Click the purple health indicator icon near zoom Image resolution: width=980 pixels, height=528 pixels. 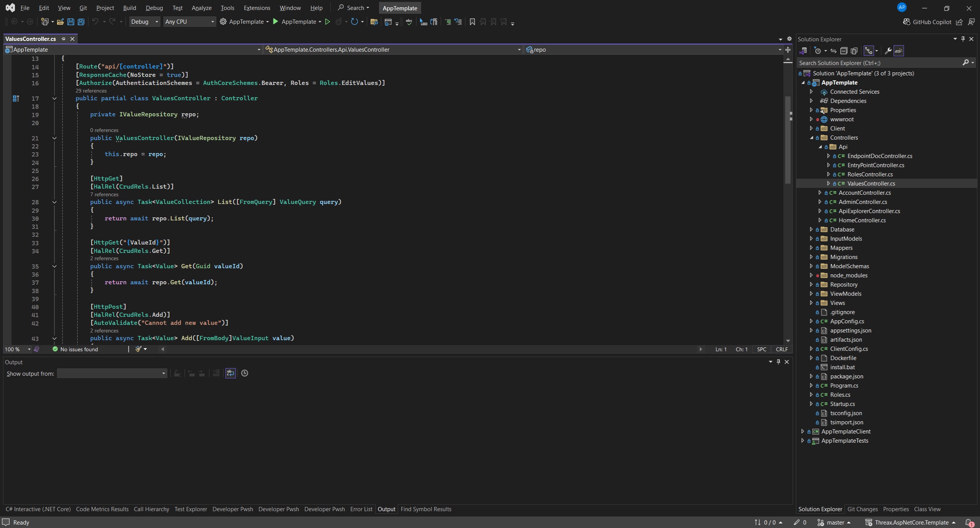coord(36,349)
